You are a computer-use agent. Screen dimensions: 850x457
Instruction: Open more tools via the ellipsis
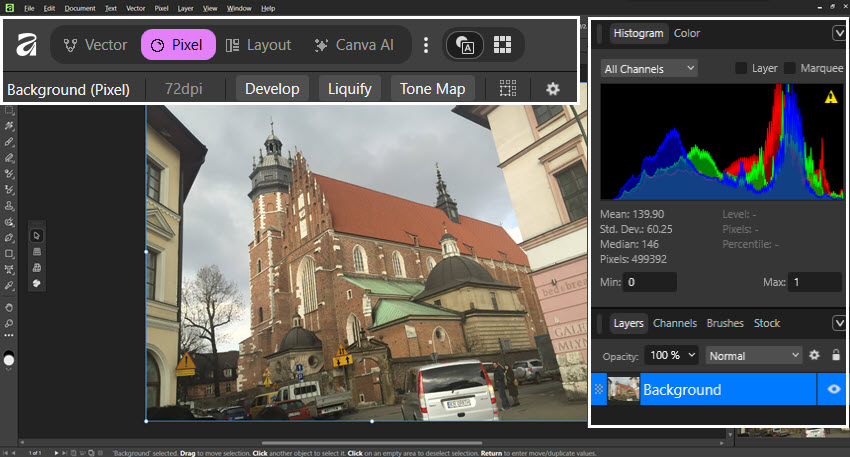[x=9, y=336]
